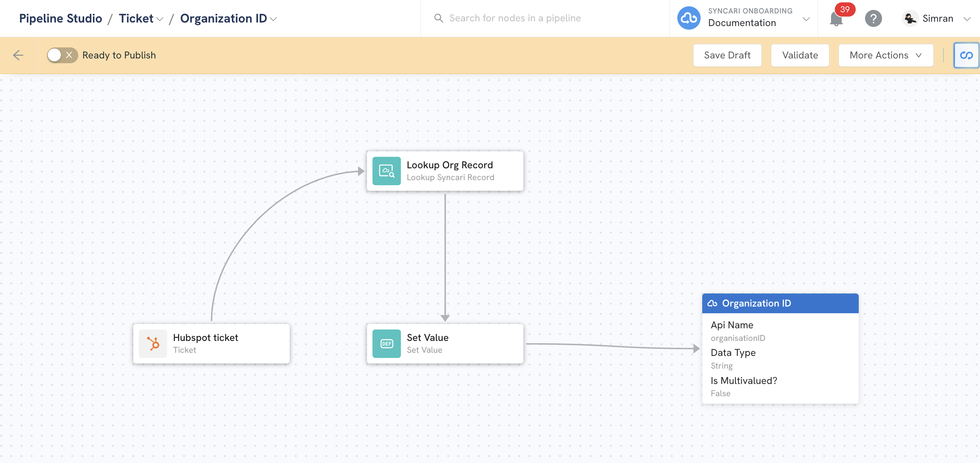This screenshot has width=980, height=463.
Task: Go to Pipeline Studio breadcrumb
Action: (60, 19)
